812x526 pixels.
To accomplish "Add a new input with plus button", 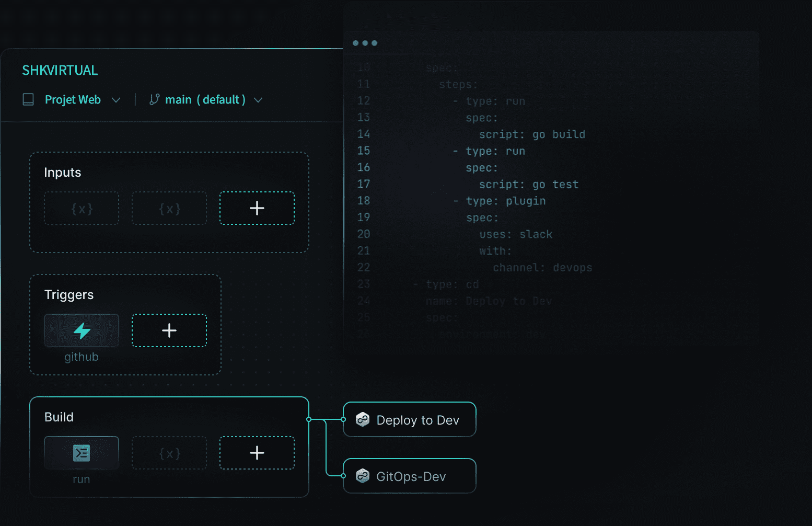I will click(257, 208).
